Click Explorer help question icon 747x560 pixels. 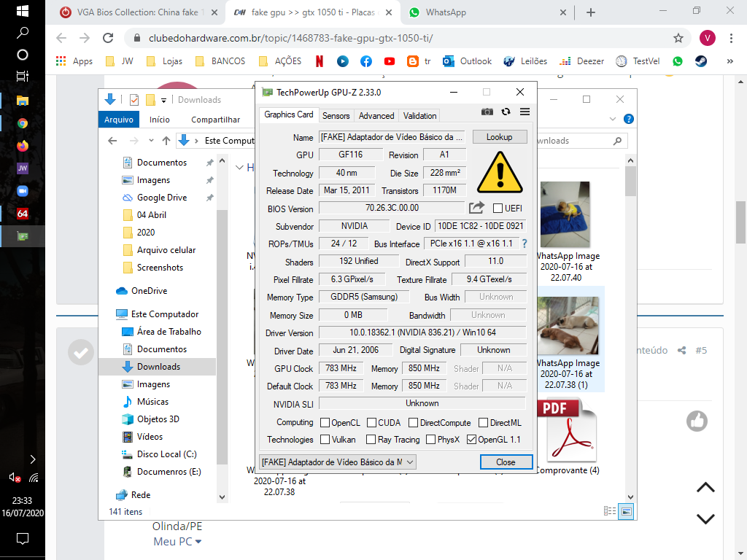click(629, 119)
